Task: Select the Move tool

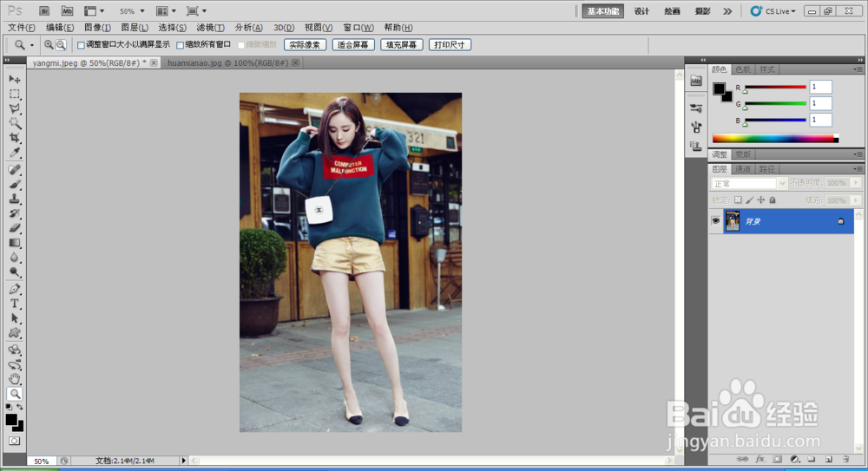Action: point(15,79)
